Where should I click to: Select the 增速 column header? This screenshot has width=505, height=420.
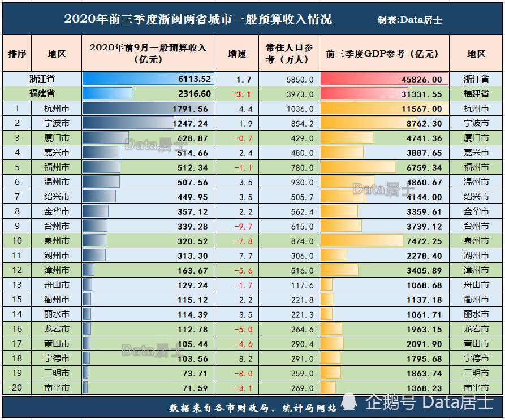[x=237, y=54]
